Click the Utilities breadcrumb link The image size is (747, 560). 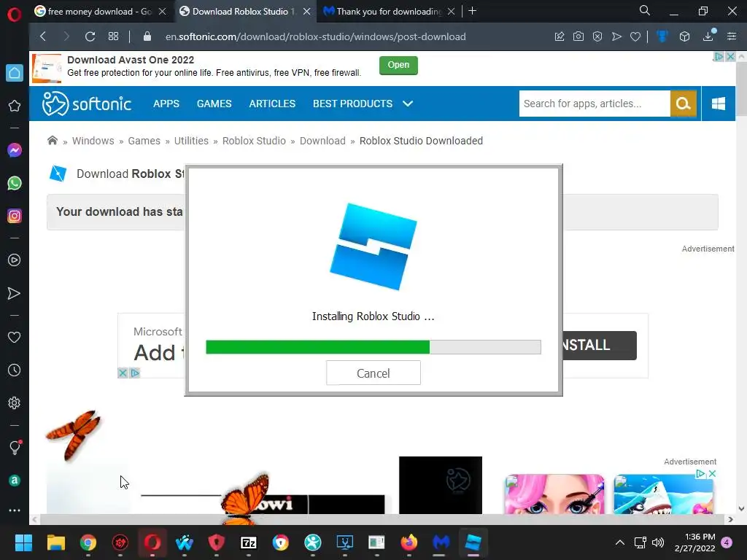click(x=191, y=141)
